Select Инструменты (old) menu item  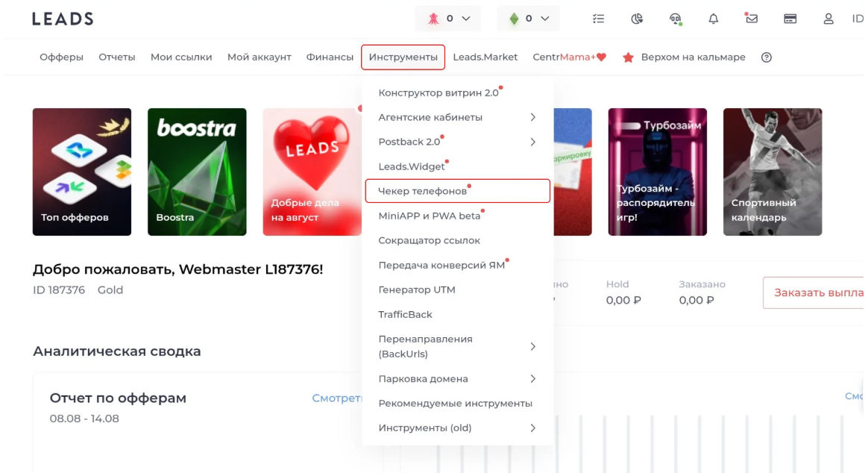pyautogui.click(x=424, y=428)
